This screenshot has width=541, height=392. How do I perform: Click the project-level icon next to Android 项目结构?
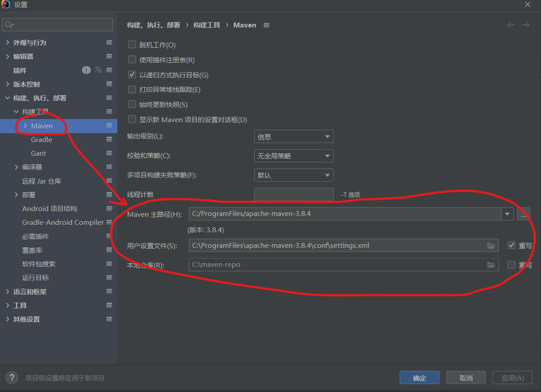[x=109, y=208]
